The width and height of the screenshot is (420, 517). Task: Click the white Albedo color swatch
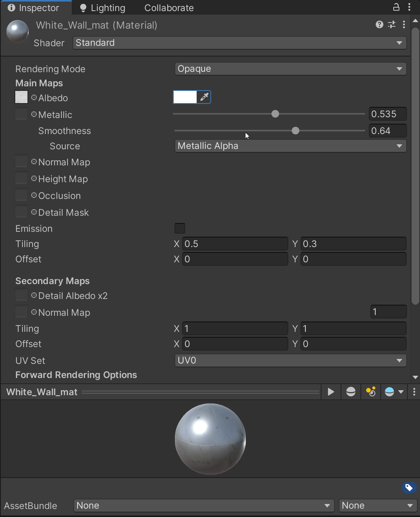pyautogui.click(x=185, y=97)
